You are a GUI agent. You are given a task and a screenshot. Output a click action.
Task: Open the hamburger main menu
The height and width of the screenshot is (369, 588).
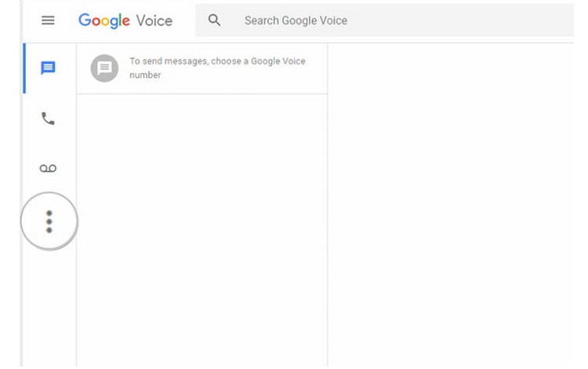click(x=48, y=20)
